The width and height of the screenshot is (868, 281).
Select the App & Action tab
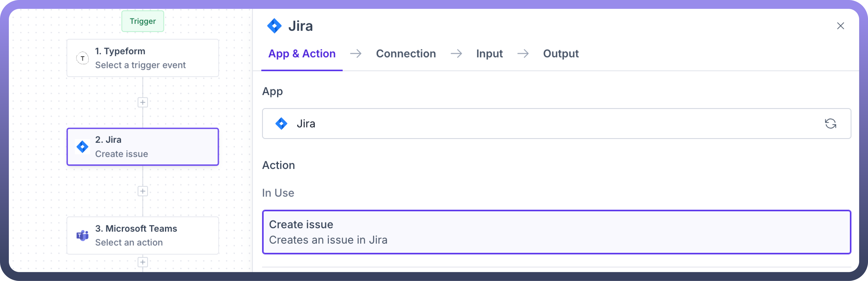point(302,54)
